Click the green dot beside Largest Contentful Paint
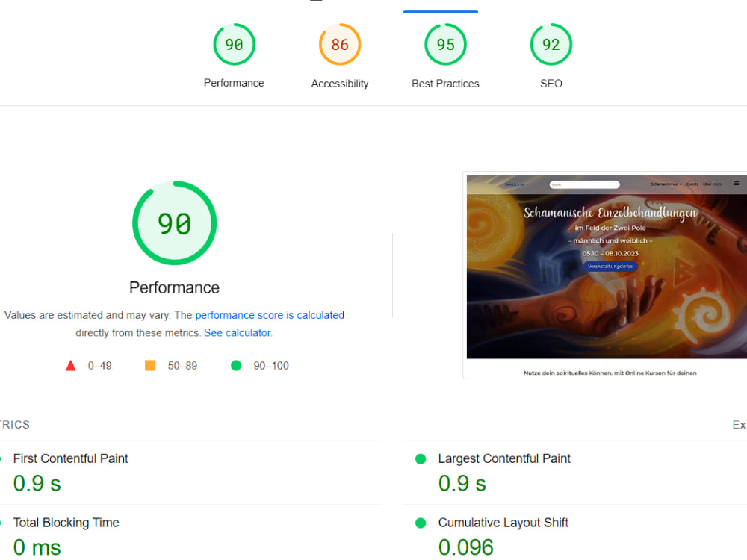 pos(420,459)
